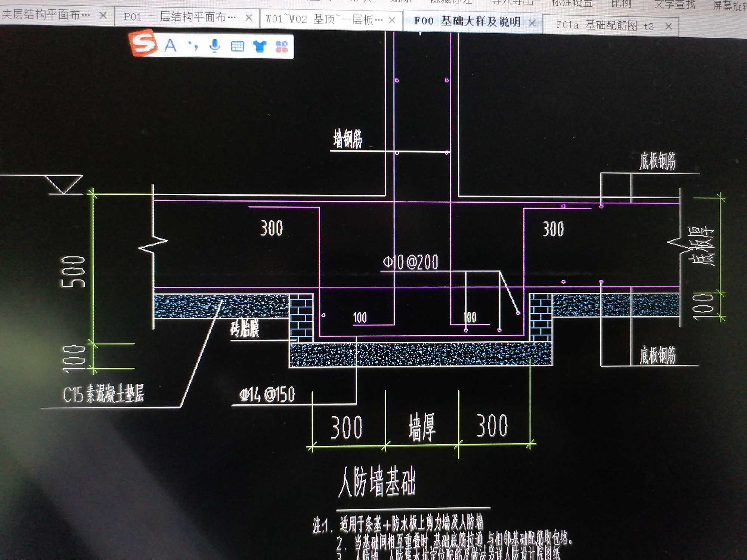Switch to P01 一层结构平面布 tab
Screen dimensions: 747x560
tap(180, 17)
